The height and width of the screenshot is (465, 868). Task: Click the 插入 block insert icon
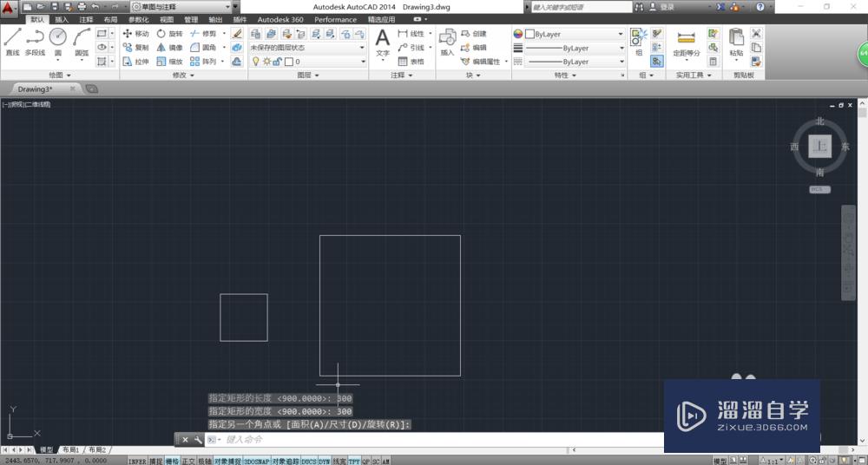pos(447,37)
